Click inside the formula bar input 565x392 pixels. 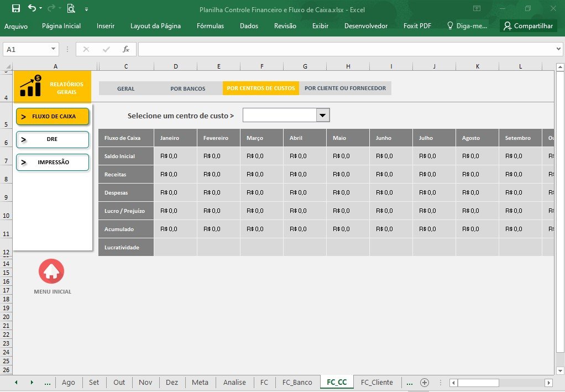tap(346, 49)
